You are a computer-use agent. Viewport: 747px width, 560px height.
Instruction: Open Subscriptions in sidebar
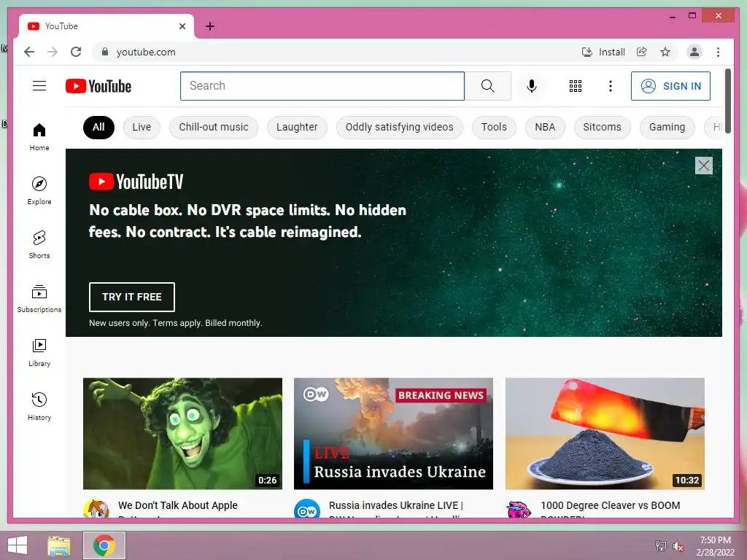click(39, 298)
